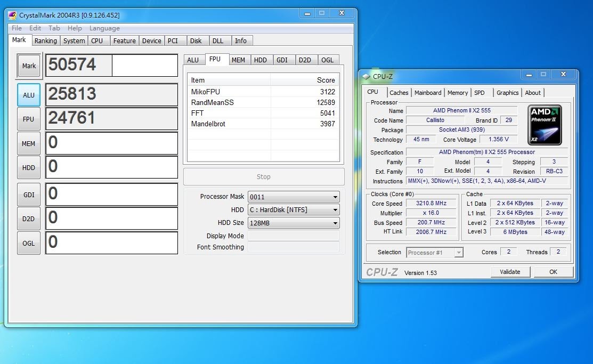Screen dimensions: 593x364
Task: Run the FPU benchmark button
Action: point(29,119)
